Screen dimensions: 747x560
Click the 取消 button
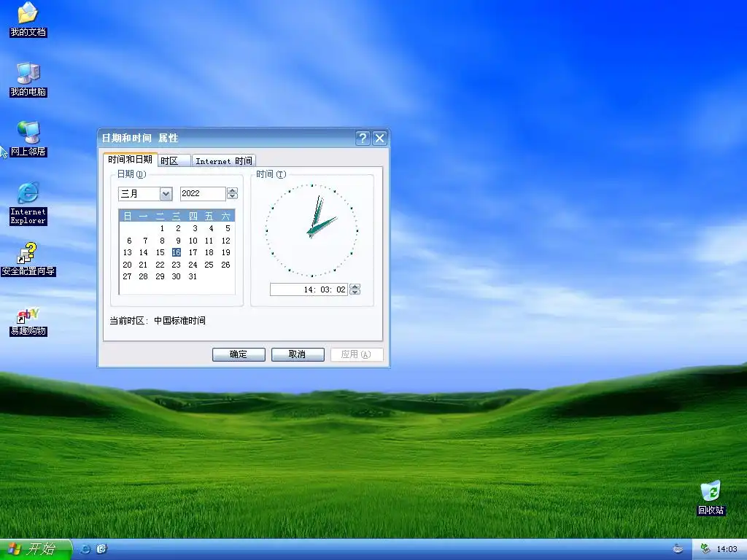tap(298, 354)
